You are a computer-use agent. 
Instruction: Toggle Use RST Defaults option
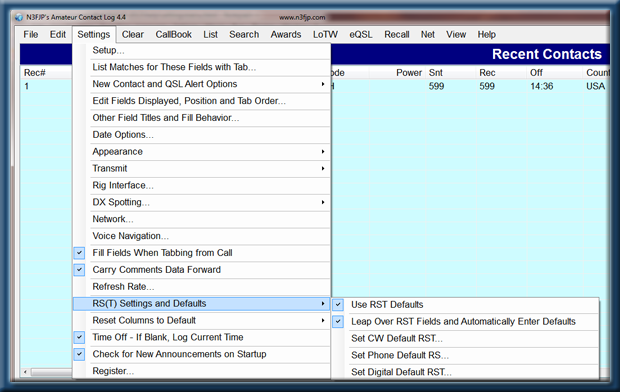465,305
